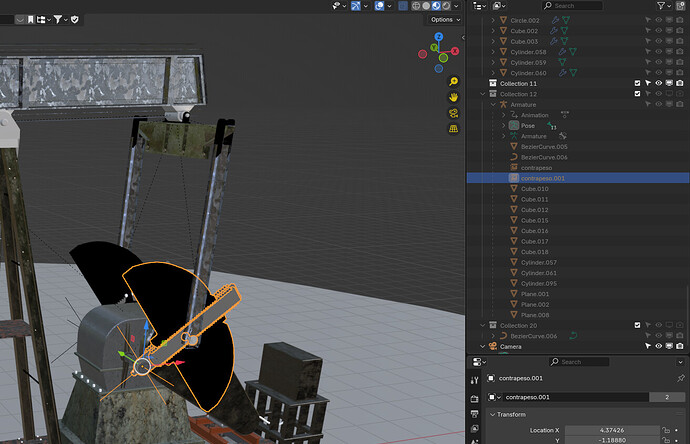This screenshot has width=690, height=444.
Task: Open viewport shading options dropdown arrow
Action: click(456, 6)
